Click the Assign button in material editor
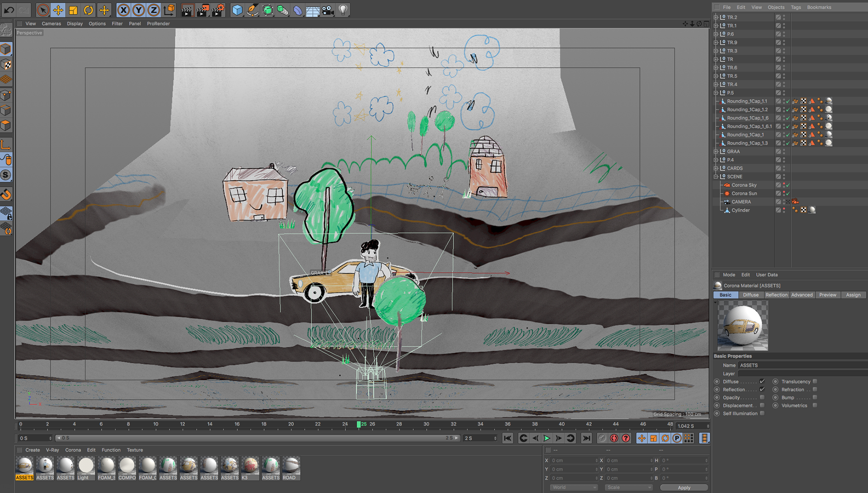This screenshot has height=493, width=868. [x=853, y=295]
